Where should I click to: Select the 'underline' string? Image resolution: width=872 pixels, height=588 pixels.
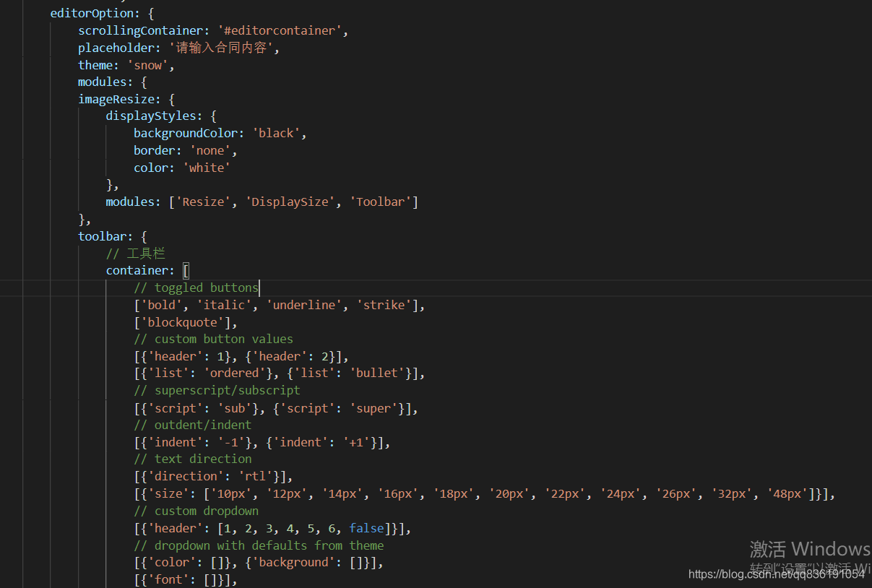point(303,304)
